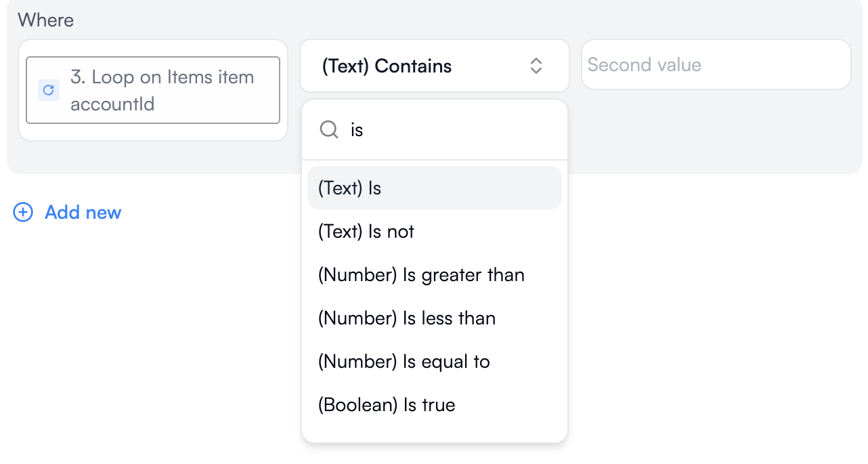Image resolution: width=868 pixels, height=464 pixels.
Task: Pick "(Number) Is greater than" option
Action: tap(421, 275)
